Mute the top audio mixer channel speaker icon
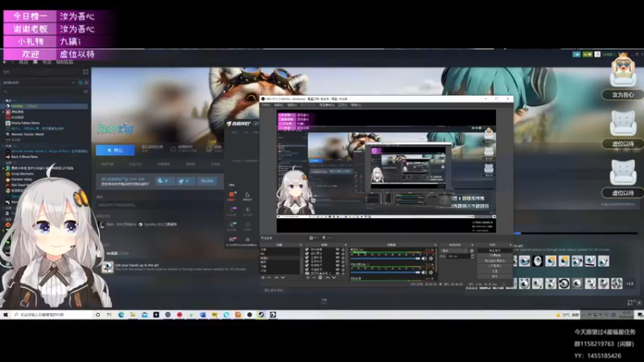This screenshot has width=644, height=362. [424, 258]
